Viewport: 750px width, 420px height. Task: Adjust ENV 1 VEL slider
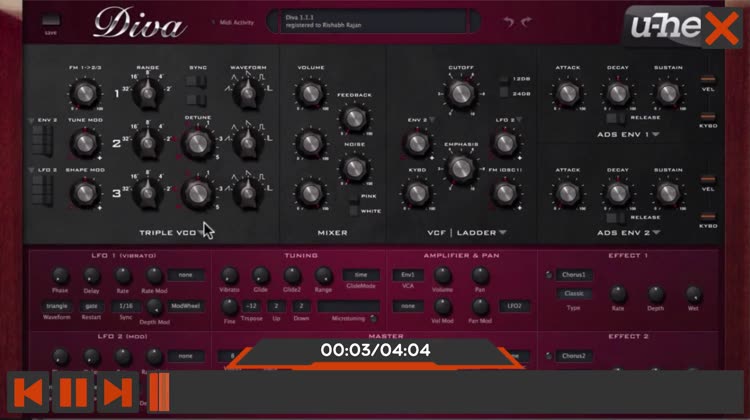coord(708,79)
